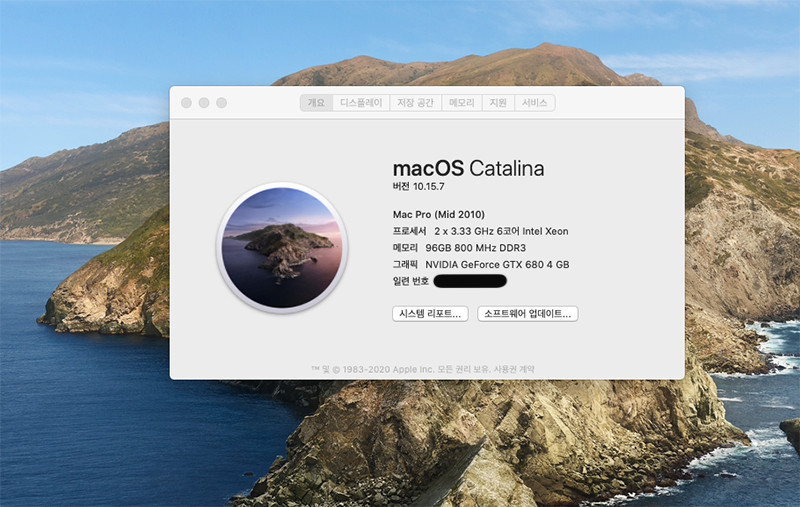Switch to the 개요 tab
The image size is (800, 507).
[316, 103]
